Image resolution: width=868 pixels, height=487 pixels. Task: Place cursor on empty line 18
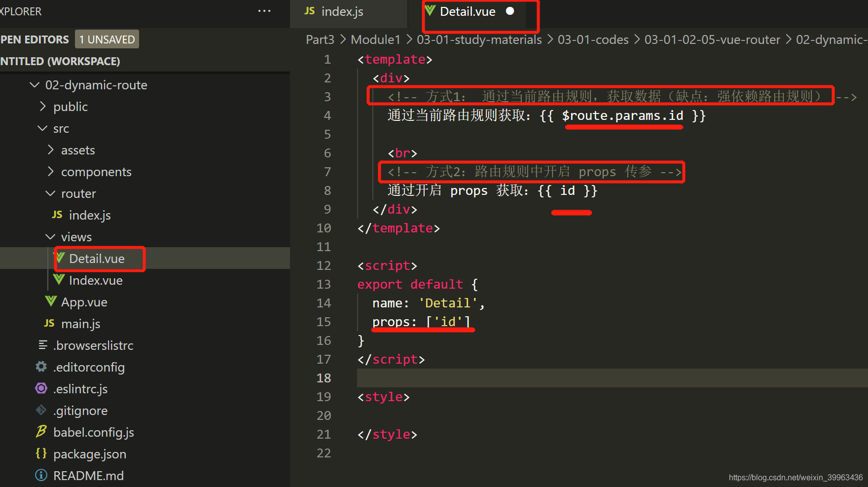[612, 378]
